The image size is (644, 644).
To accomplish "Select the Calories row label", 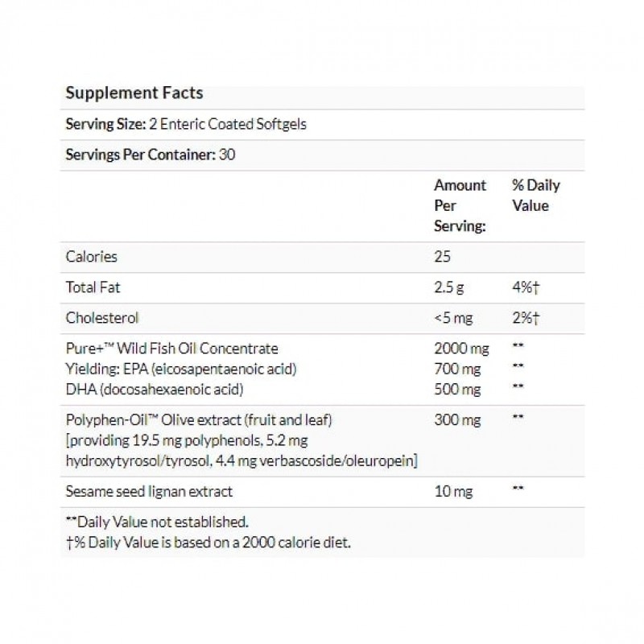I will click(x=91, y=257).
